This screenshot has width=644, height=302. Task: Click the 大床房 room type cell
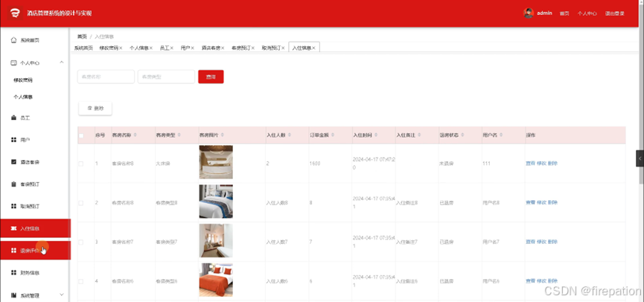[x=163, y=164]
